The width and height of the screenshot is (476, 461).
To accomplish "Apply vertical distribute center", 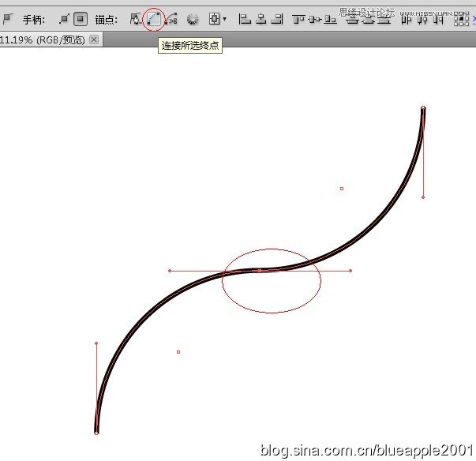I will (x=368, y=20).
